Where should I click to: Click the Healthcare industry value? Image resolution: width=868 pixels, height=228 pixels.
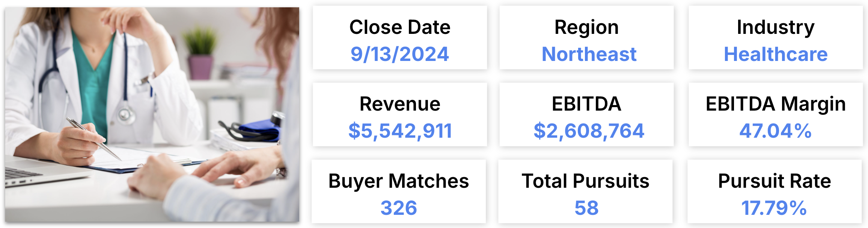point(776,54)
